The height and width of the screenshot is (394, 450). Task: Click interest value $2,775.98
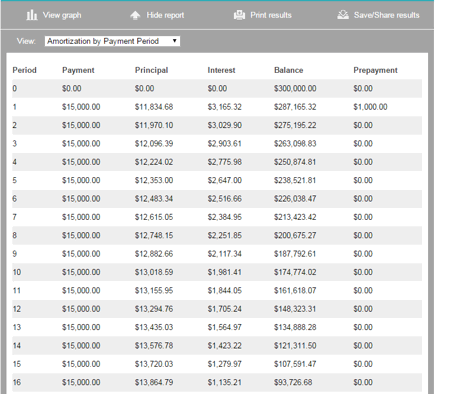(x=224, y=162)
